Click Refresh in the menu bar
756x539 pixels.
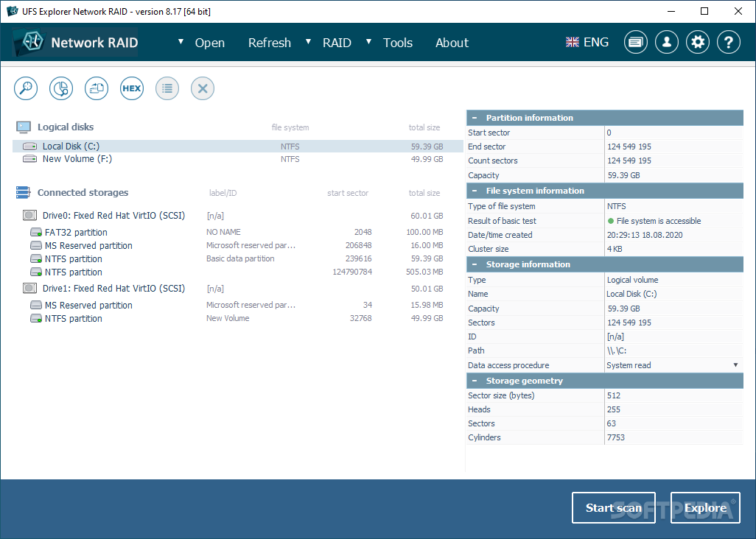(x=270, y=43)
